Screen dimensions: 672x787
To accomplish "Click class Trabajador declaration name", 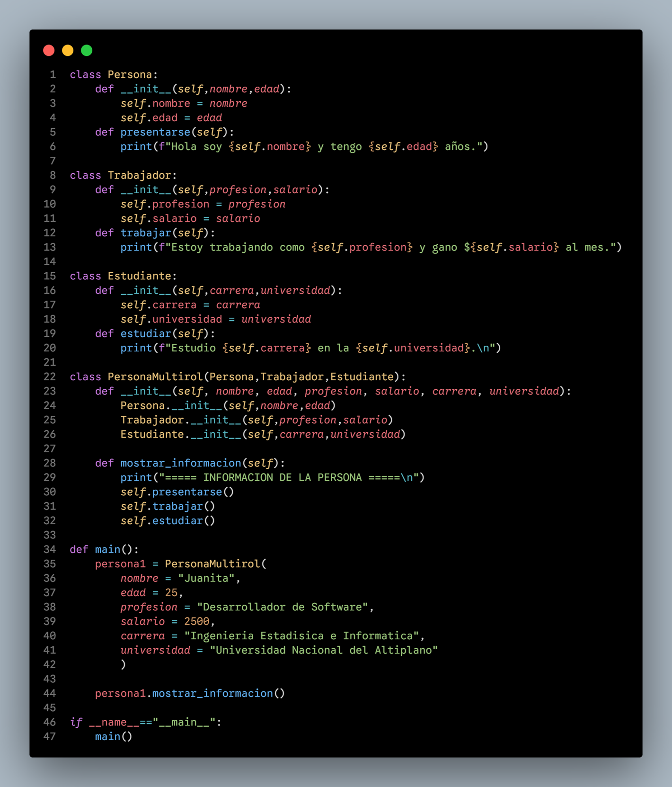I will coord(139,176).
